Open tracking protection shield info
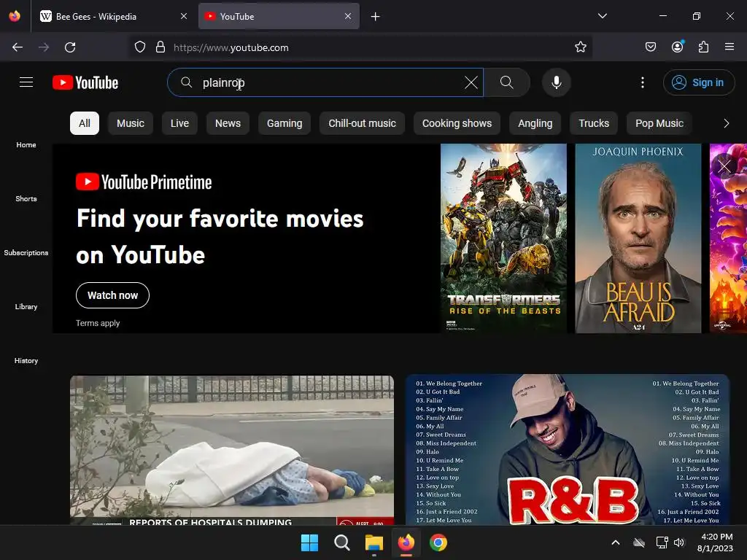This screenshot has width=747, height=560. [x=139, y=47]
